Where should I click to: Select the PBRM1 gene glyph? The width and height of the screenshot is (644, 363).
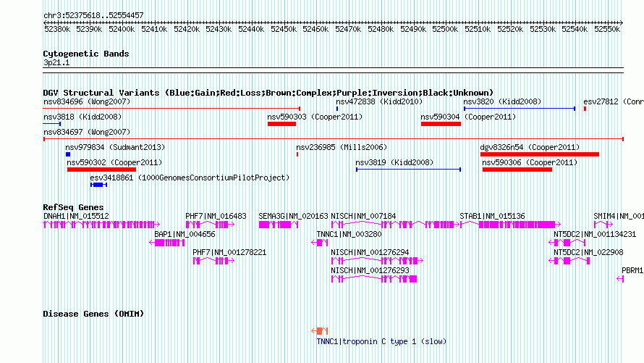(x=620, y=279)
